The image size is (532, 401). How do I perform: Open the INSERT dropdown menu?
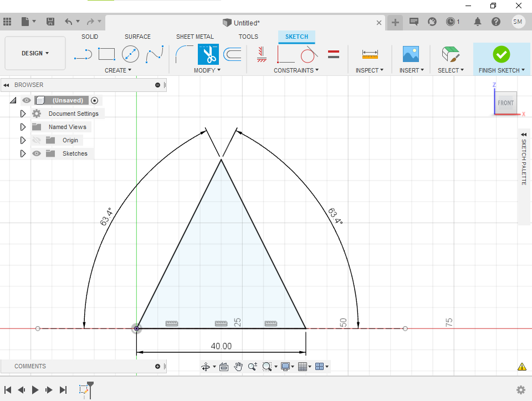[x=412, y=70]
